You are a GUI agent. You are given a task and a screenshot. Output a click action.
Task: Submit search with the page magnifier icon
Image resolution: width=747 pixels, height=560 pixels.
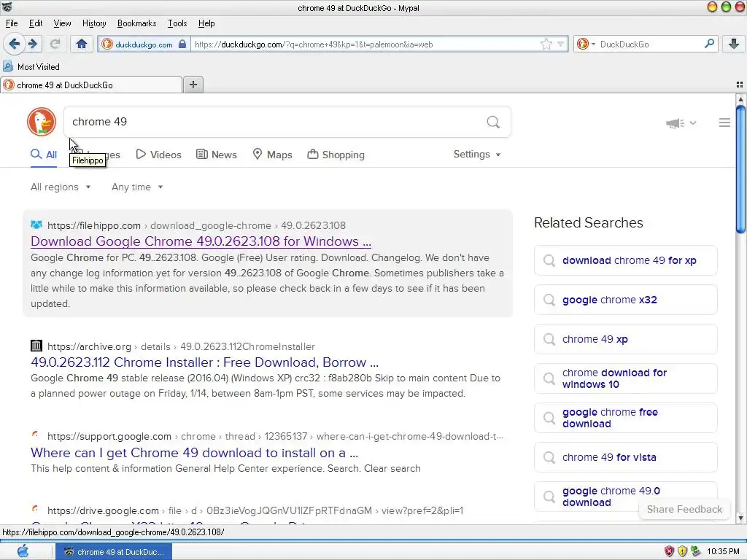(494, 122)
